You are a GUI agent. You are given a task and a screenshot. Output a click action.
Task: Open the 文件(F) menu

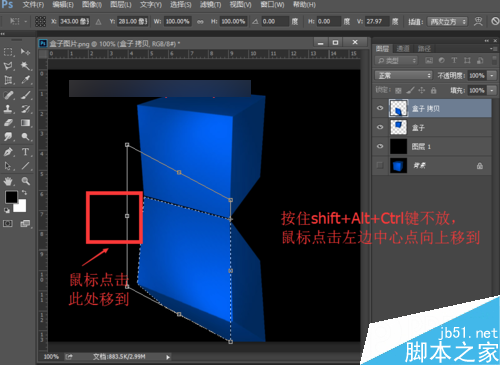33,5
